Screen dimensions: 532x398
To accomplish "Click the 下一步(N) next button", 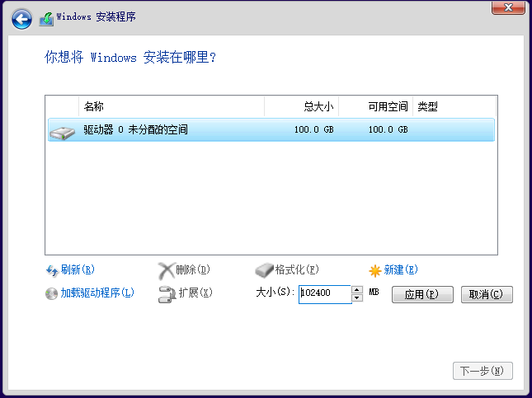I will (483, 371).
